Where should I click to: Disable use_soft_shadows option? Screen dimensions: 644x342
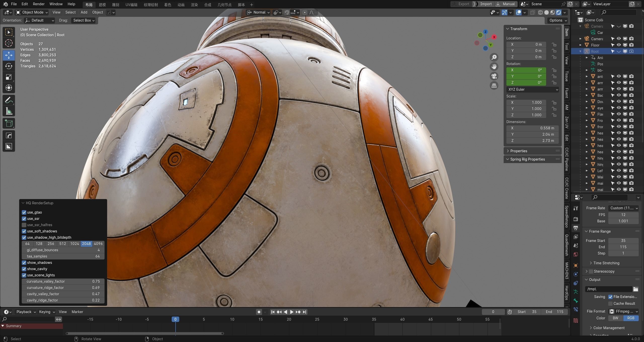pyautogui.click(x=24, y=231)
